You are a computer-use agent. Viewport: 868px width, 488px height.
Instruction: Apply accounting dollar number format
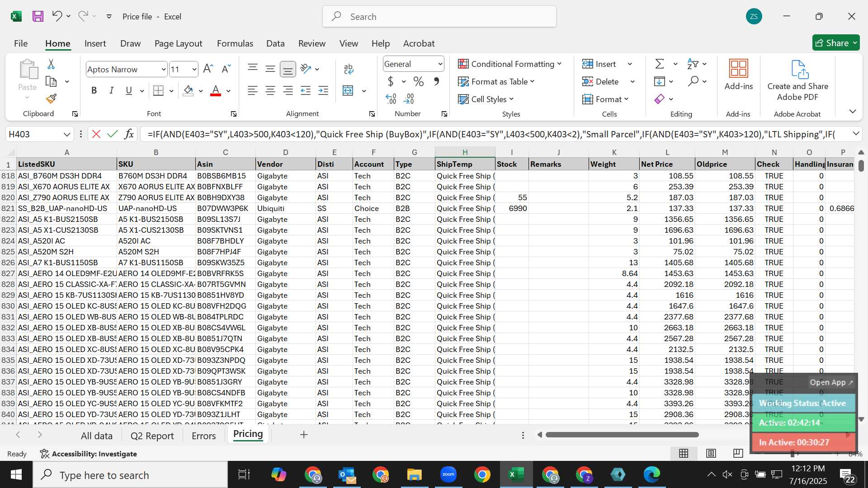[391, 82]
